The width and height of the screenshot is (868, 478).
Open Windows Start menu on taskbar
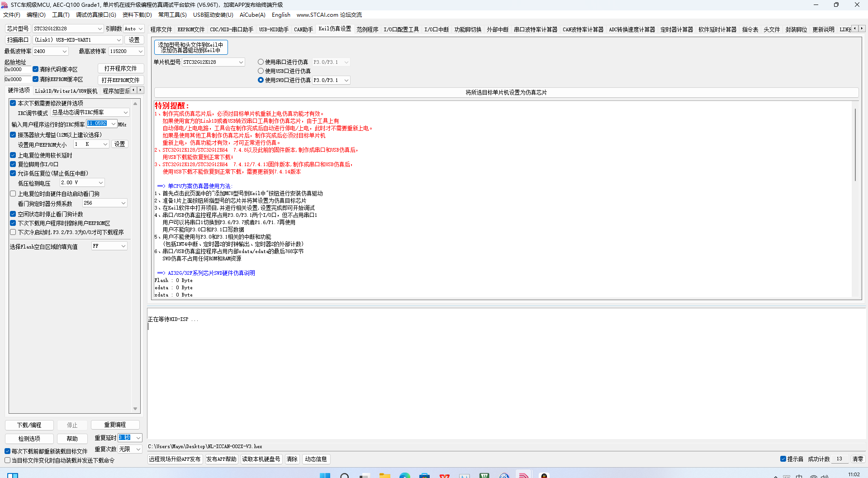click(x=325, y=475)
